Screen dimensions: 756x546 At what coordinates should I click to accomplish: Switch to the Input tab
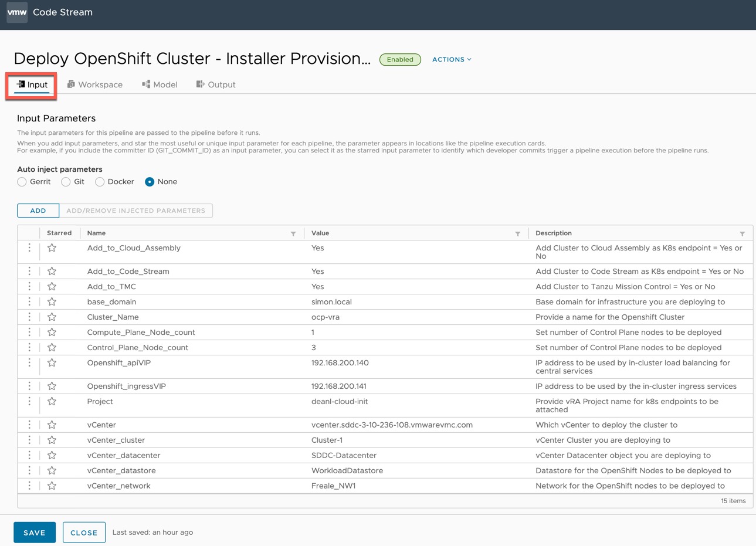pos(32,84)
